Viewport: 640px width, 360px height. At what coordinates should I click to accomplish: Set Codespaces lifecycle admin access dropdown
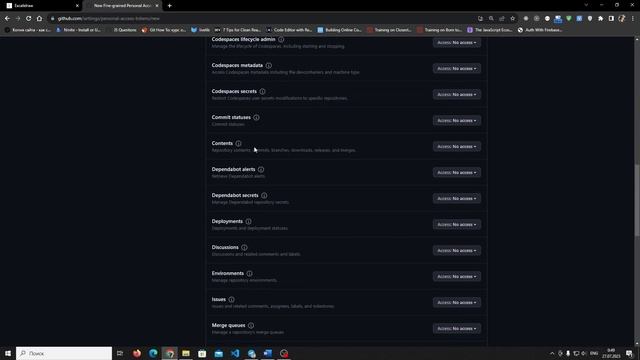(x=457, y=42)
